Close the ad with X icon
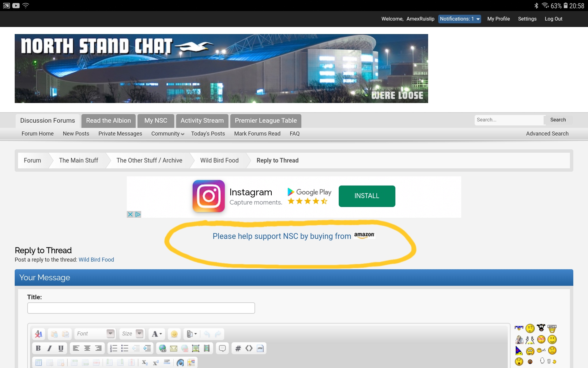Viewport: 588px width, 368px height. pos(130,214)
